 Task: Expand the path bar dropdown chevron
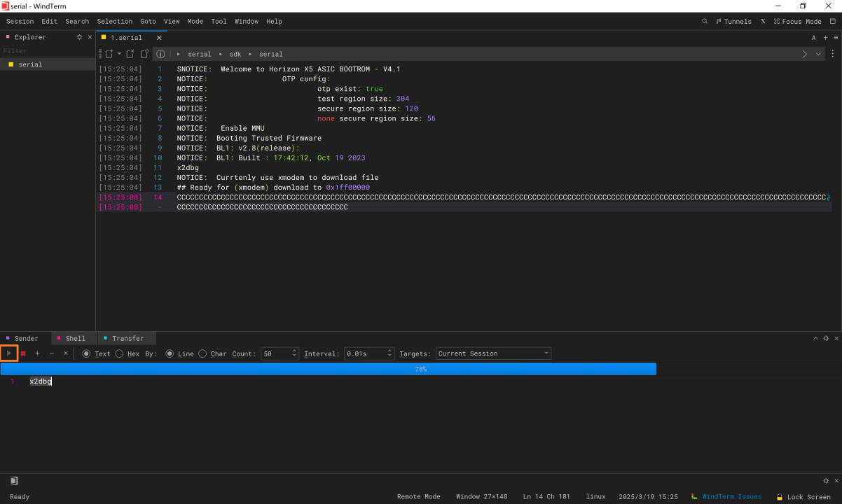point(818,54)
